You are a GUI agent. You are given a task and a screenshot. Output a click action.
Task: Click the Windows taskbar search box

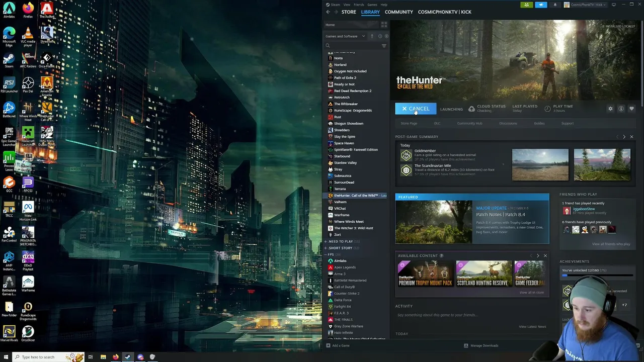pos(48,357)
